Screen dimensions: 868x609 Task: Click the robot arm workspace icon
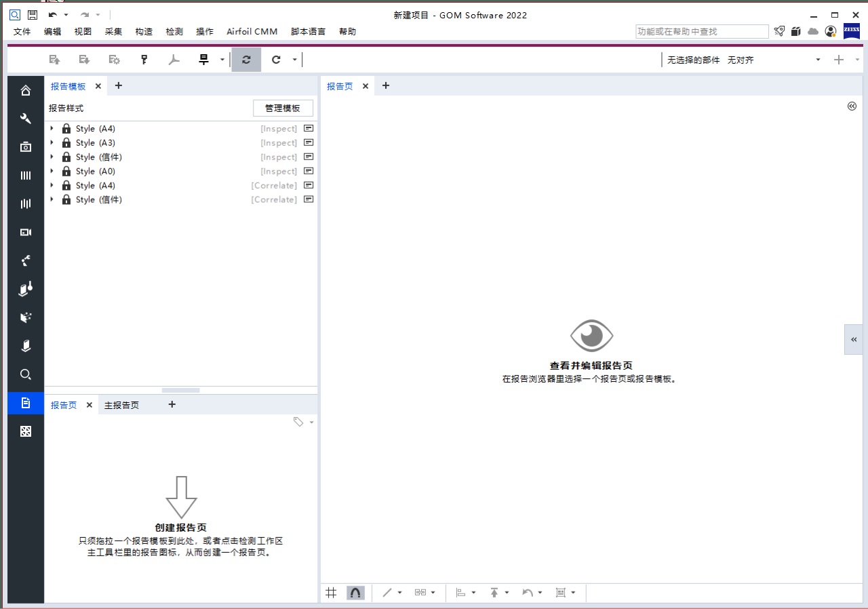[x=25, y=260]
